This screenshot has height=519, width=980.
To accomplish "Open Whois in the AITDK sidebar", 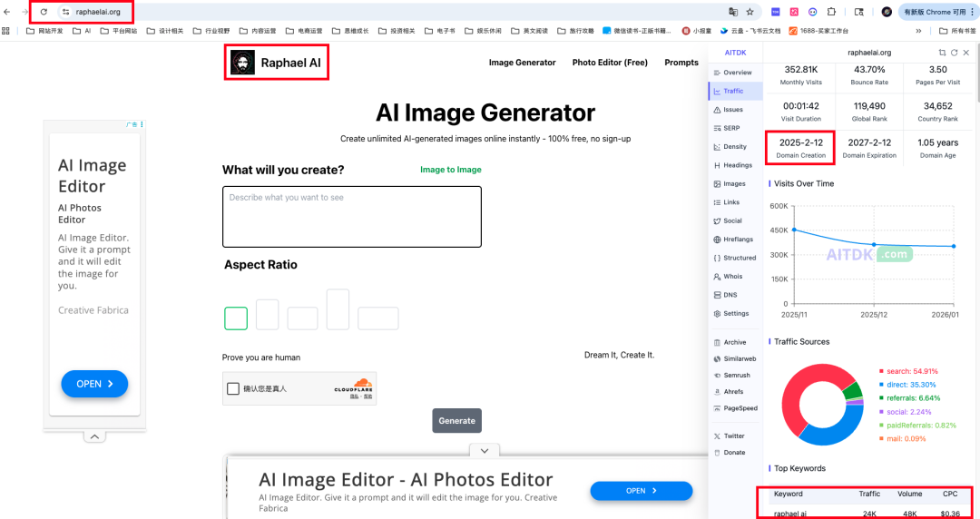I will tap(736, 277).
